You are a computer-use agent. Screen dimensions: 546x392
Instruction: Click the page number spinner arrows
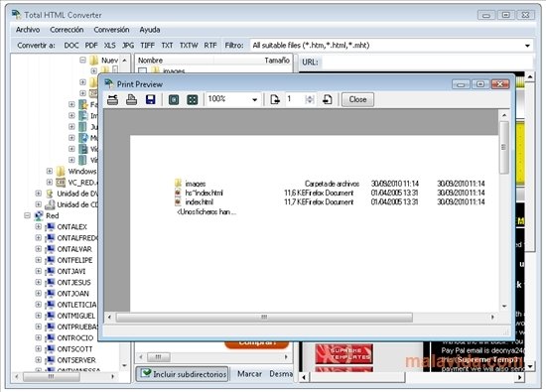[x=310, y=99]
